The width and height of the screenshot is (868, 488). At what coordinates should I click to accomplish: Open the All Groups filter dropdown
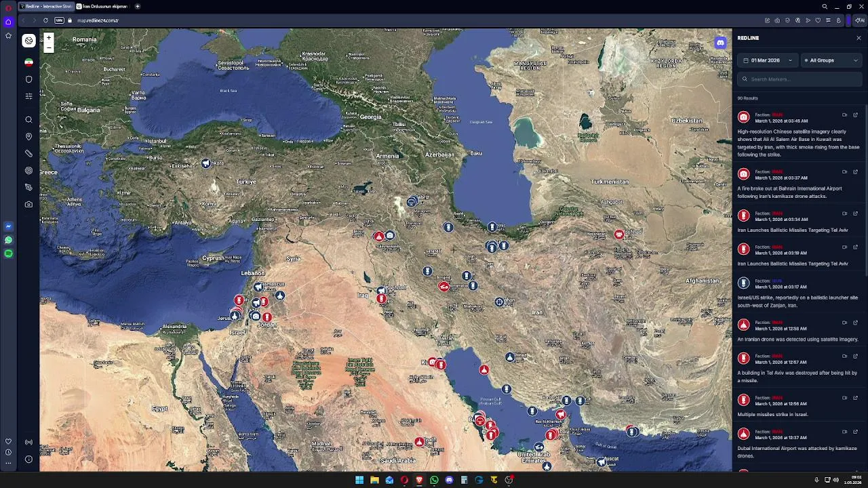(x=831, y=60)
